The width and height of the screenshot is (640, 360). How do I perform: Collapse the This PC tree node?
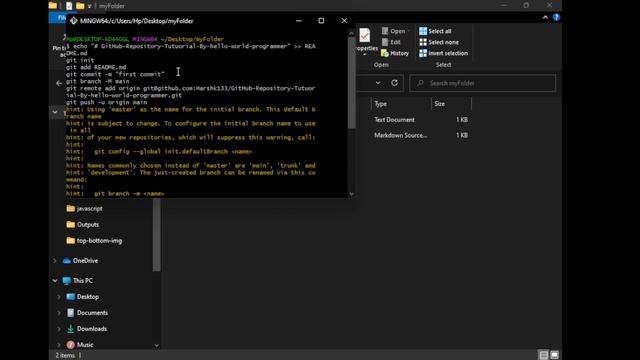(x=55, y=280)
